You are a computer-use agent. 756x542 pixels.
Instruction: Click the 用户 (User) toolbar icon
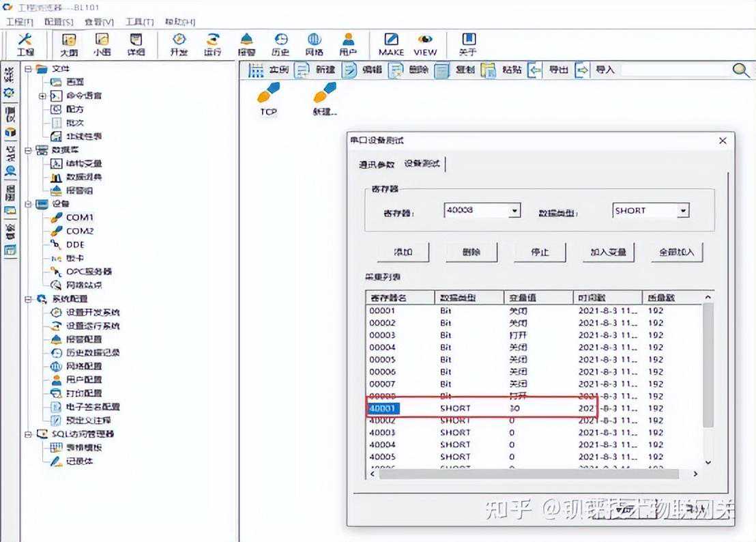[x=348, y=44]
